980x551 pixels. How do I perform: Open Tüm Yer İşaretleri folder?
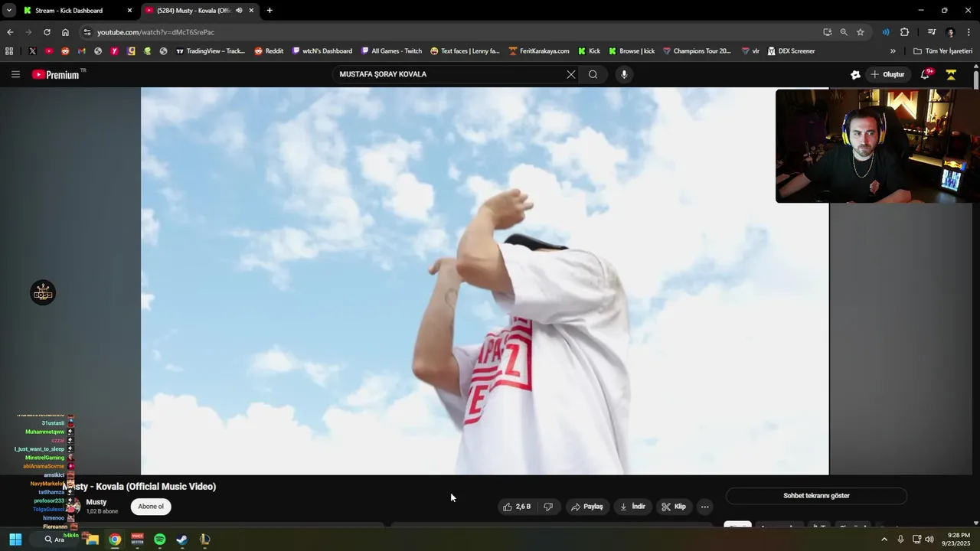[942, 51]
